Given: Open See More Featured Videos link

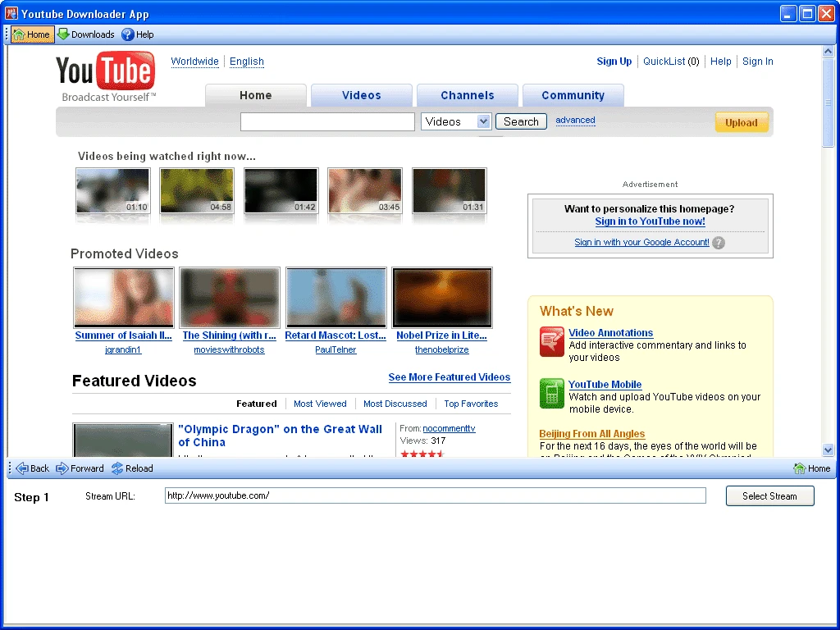Looking at the screenshot, I should coord(449,377).
